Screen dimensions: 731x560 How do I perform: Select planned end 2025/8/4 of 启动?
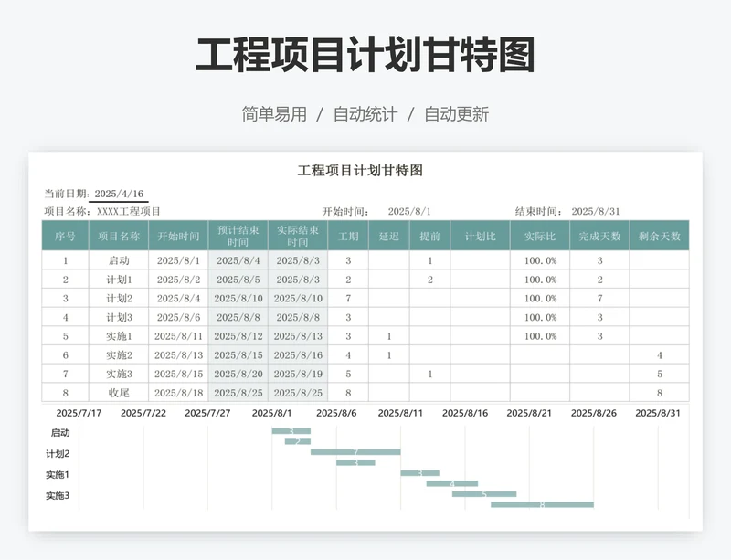[238, 260]
